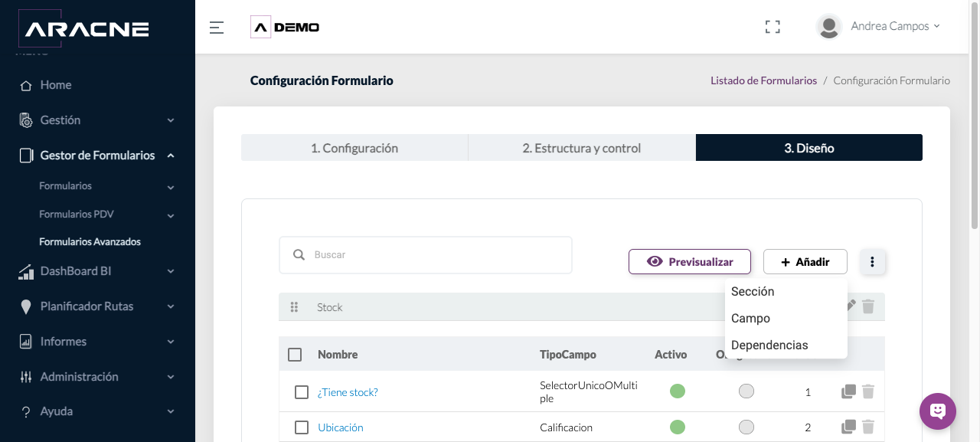
Task: Switch to 1. Configuración tab
Action: [x=354, y=148]
